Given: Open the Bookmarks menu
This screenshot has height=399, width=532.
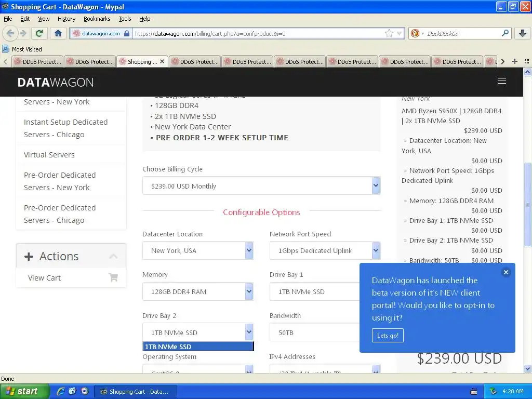Looking at the screenshot, I should click(97, 19).
